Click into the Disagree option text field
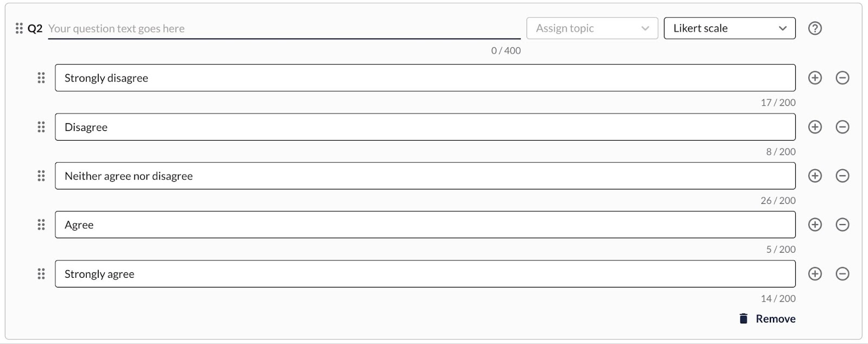The width and height of the screenshot is (868, 344). coord(425,127)
